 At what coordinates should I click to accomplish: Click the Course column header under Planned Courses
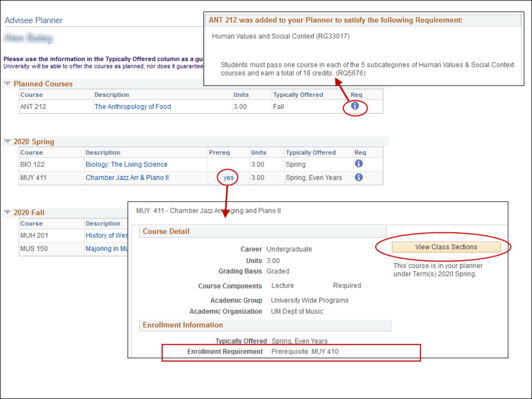coord(34,94)
